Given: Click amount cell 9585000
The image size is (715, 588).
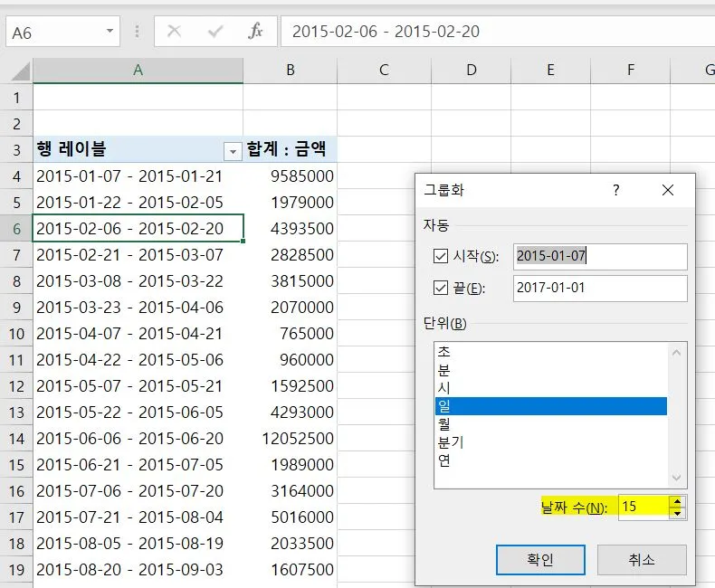Looking at the screenshot, I should click(291, 176).
